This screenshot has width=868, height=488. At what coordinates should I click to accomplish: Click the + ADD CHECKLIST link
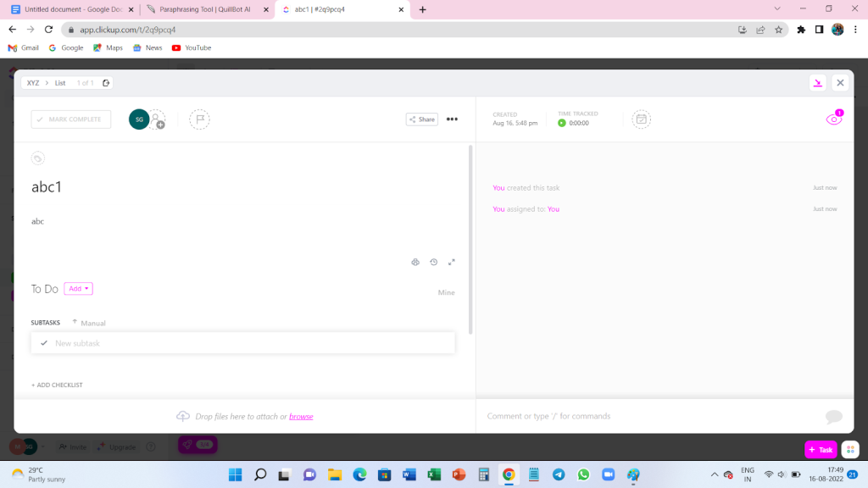coord(57,385)
